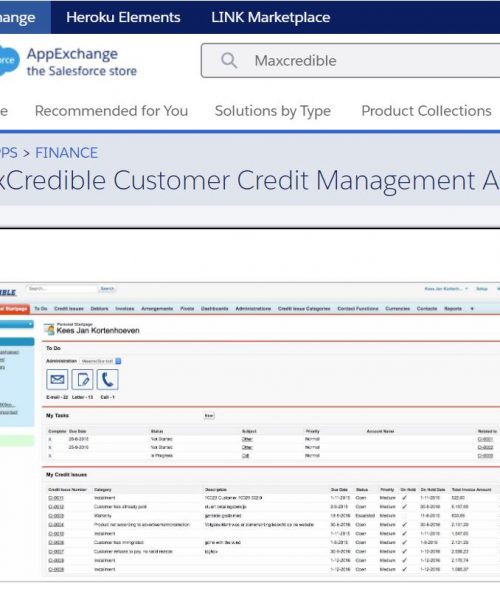500x600 pixels.
Task: Switch to the Administrations tab
Action: pos(253,308)
